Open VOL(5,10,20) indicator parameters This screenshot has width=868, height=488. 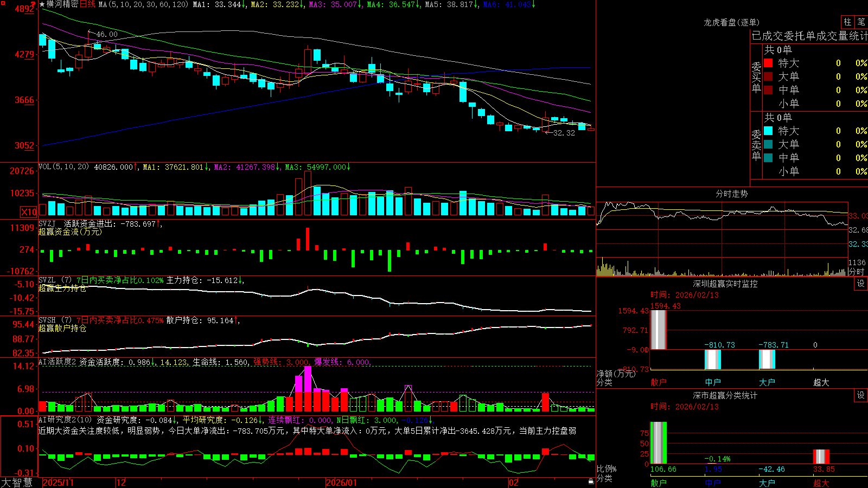click(x=63, y=167)
